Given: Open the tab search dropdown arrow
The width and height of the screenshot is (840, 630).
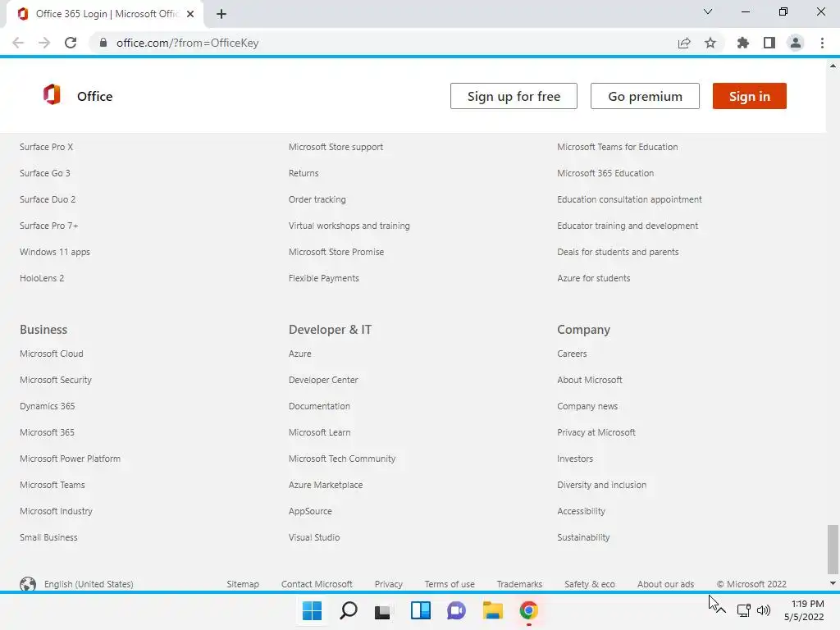Looking at the screenshot, I should point(708,11).
